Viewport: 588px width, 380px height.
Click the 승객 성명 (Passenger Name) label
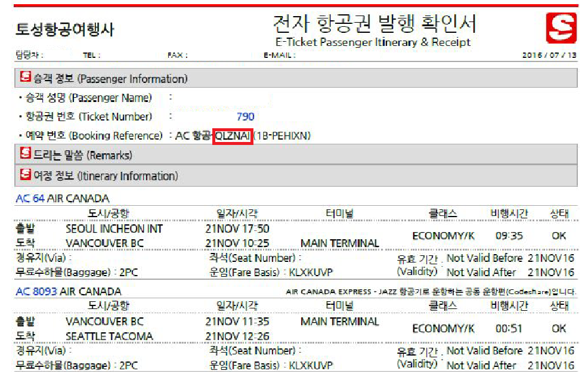pyautogui.click(x=88, y=98)
